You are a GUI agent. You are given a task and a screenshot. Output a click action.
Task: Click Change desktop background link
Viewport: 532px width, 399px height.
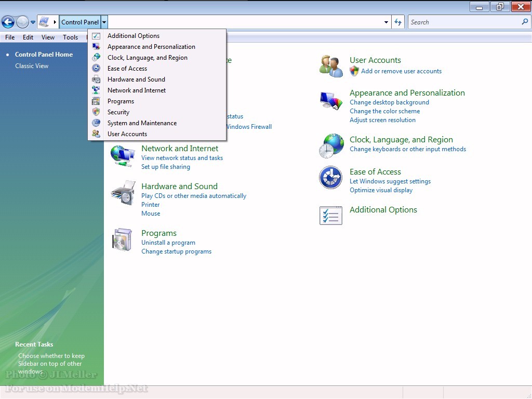click(389, 102)
